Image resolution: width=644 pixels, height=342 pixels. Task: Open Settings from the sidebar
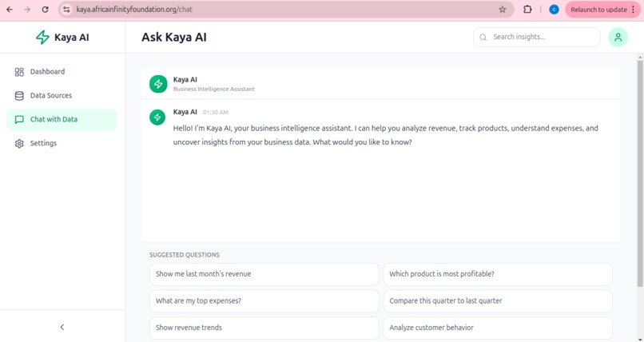point(62,143)
